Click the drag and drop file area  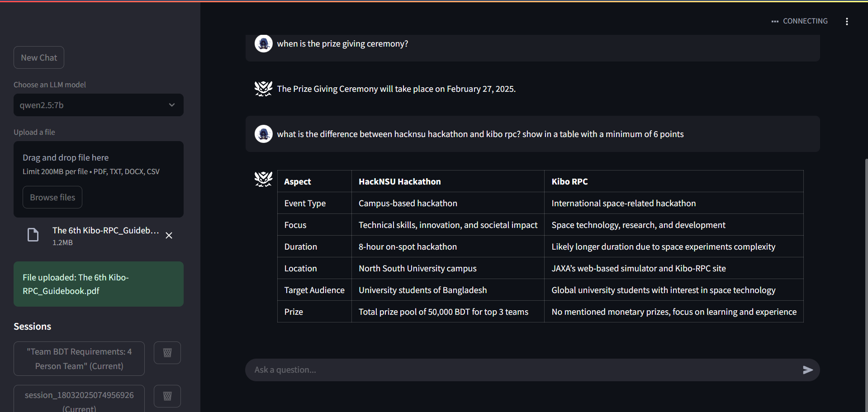pyautogui.click(x=99, y=179)
